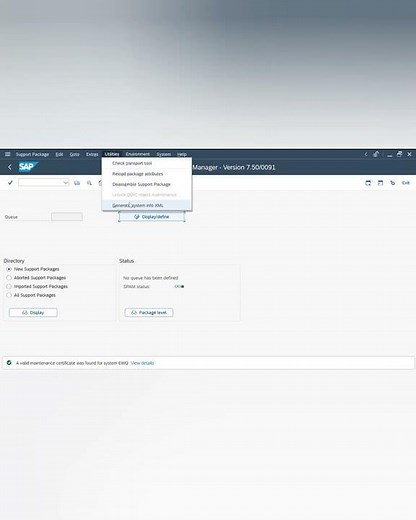Screen dimensions: 416x520
Task: Click the green status icon in message bar
Action: [x=9, y=363]
